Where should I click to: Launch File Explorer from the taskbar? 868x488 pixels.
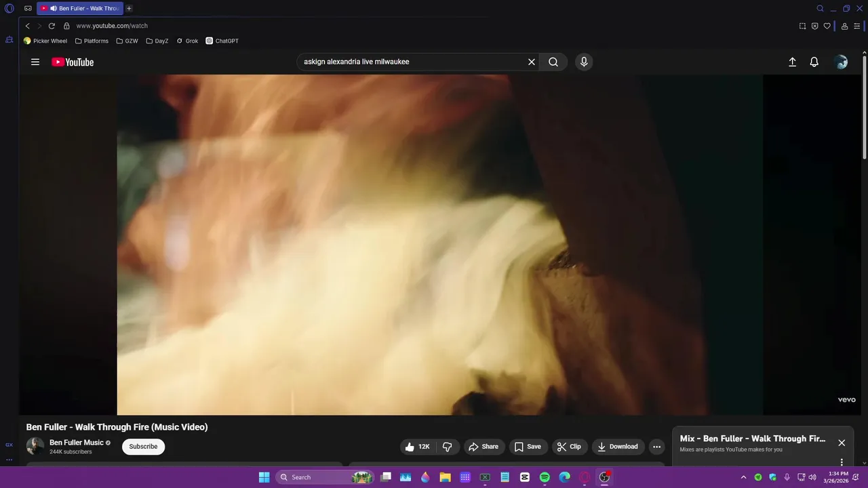[x=445, y=477]
